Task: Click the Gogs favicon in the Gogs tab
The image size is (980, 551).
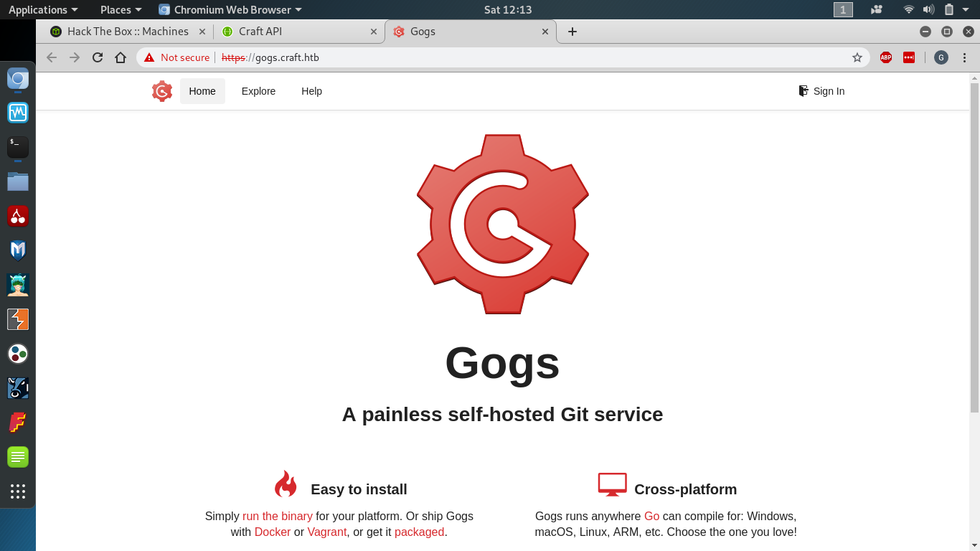Action: (400, 32)
